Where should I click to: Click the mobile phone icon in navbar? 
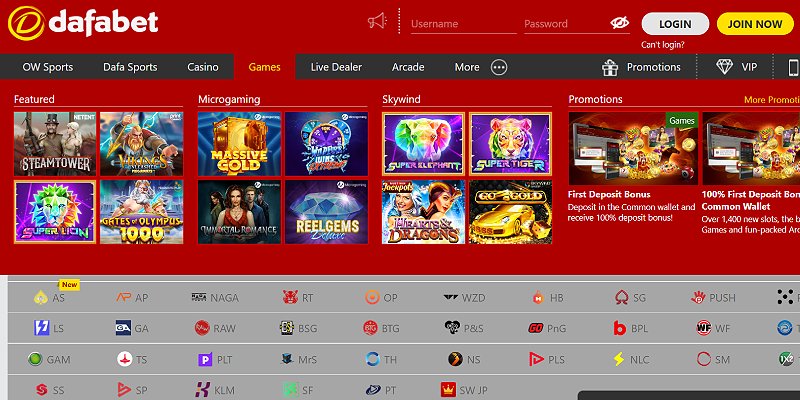pos(794,67)
